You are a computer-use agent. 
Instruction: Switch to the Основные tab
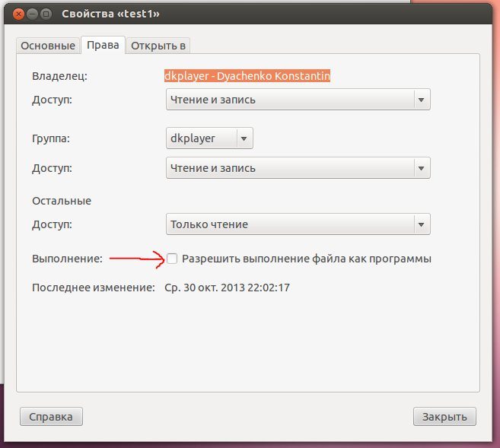point(48,46)
